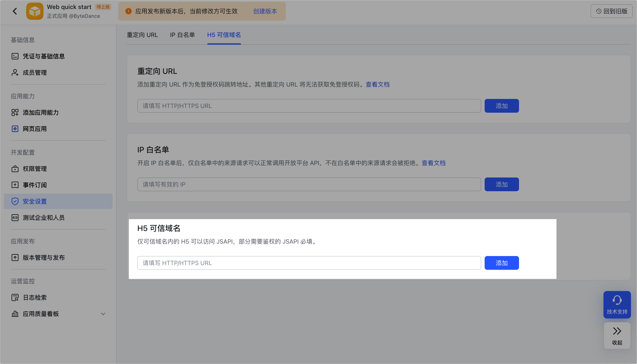Open the 网页应用 sidebar item
637x364 pixels.
tap(35, 129)
